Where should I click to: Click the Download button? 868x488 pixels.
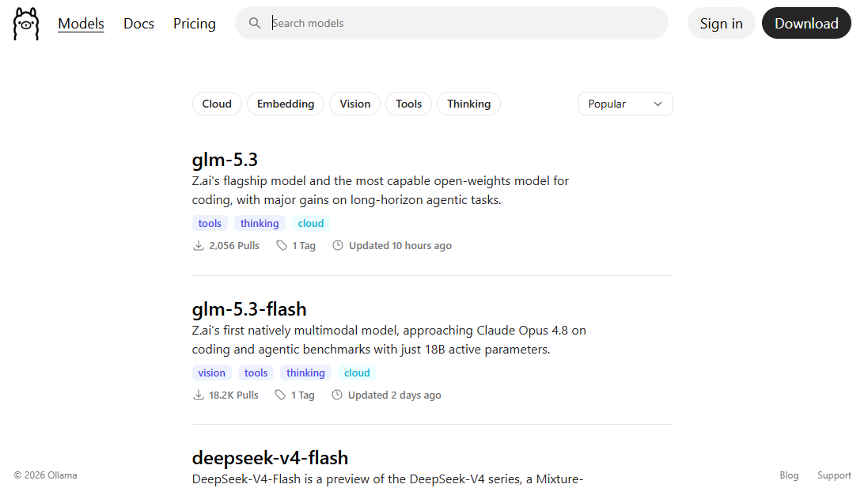tap(806, 23)
